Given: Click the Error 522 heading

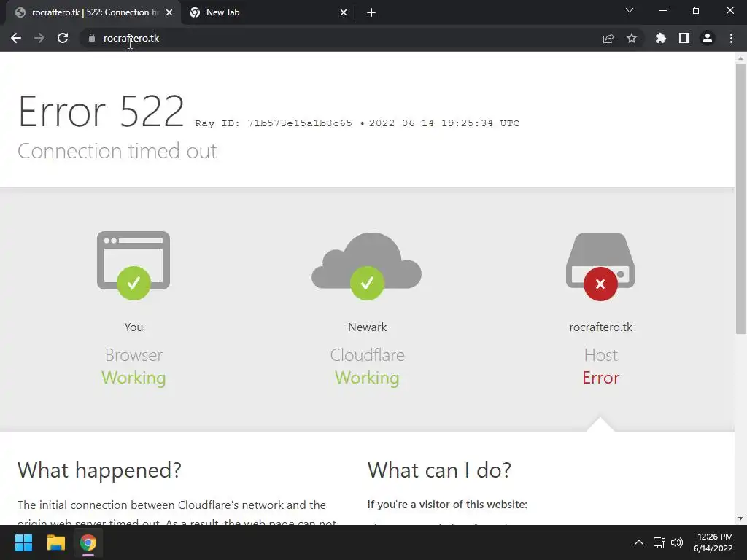Looking at the screenshot, I should (x=101, y=111).
